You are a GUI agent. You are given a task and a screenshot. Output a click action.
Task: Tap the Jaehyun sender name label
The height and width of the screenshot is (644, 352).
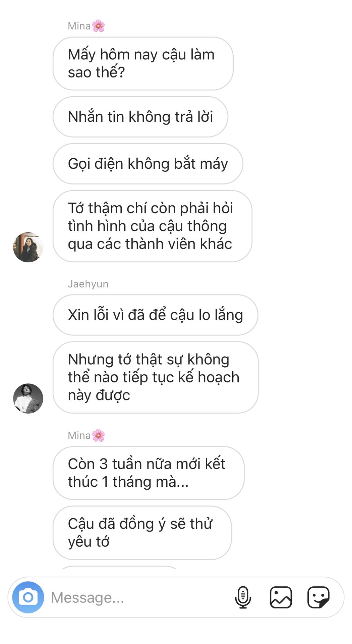click(x=88, y=284)
